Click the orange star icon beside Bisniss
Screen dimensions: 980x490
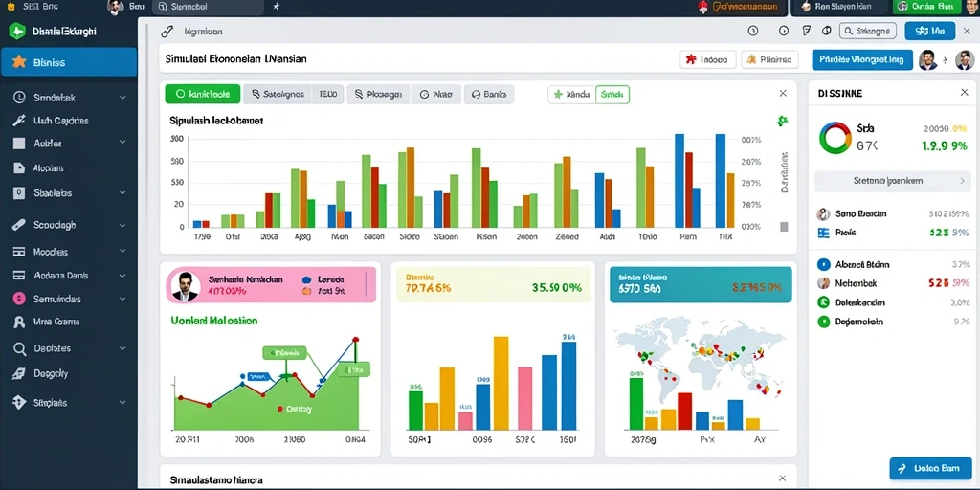point(19,62)
